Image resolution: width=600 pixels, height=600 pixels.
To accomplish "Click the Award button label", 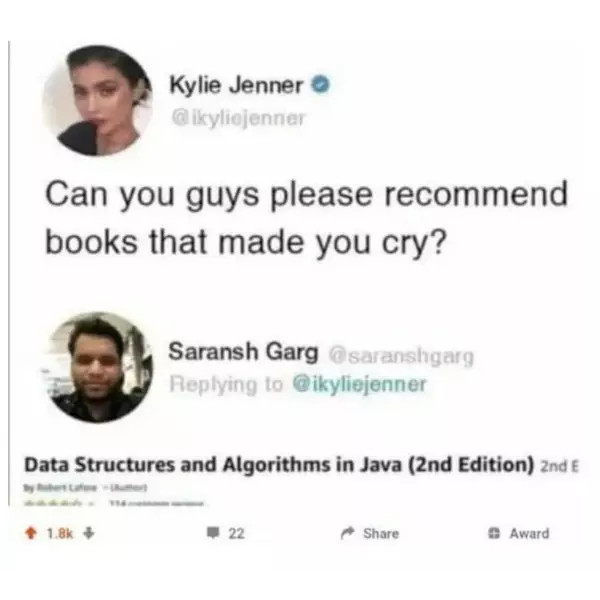I will (x=529, y=533).
